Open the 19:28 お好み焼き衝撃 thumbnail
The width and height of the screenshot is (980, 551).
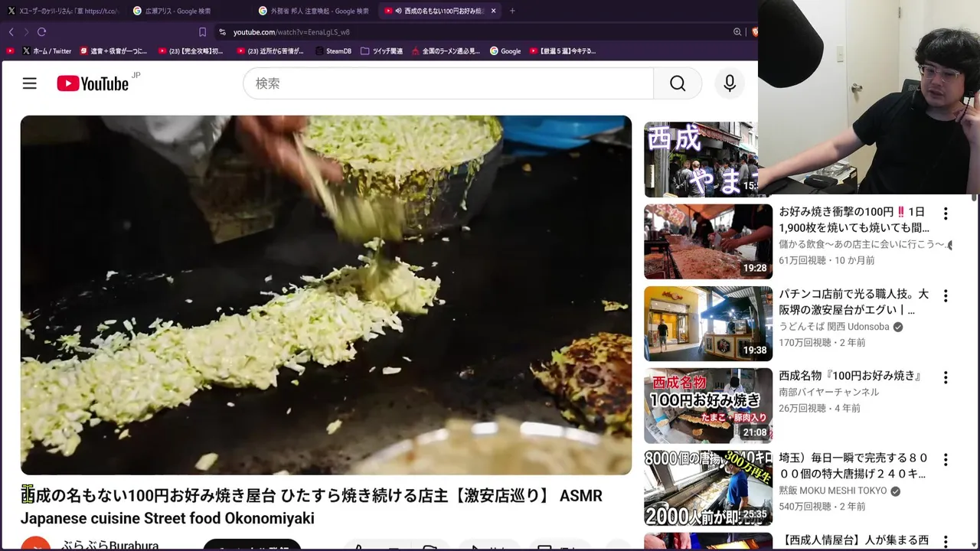708,241
